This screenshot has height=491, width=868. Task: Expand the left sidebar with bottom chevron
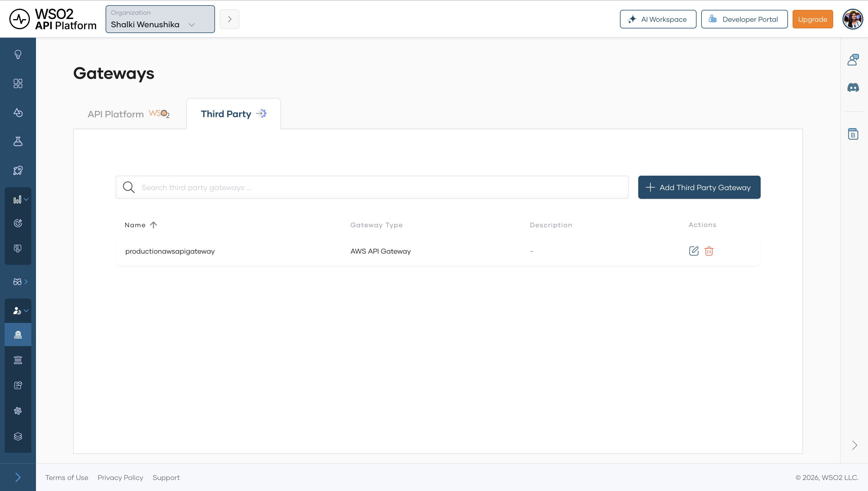(18, 477)
